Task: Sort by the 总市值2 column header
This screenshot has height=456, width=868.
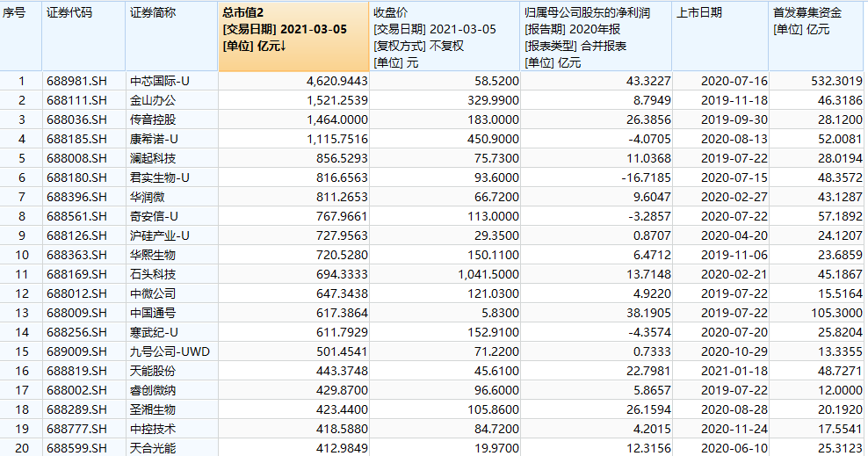Action: click(293, 37)
